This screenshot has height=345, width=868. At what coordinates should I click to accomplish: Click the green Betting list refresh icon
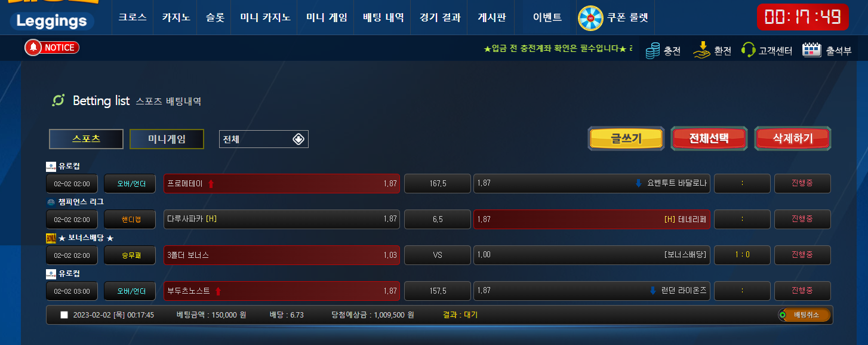coord(58,100)
